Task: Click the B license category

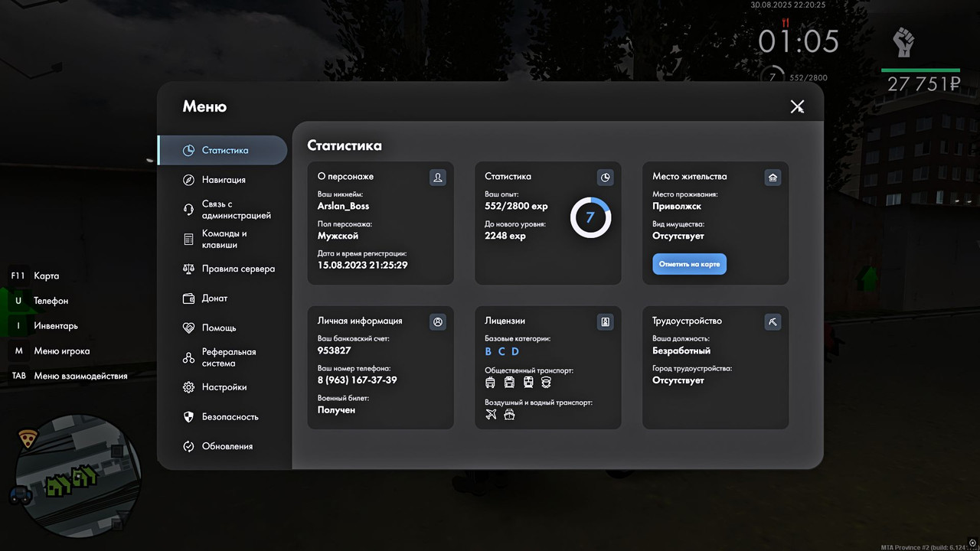Action: pyautogui.click(x=488, y=351)
